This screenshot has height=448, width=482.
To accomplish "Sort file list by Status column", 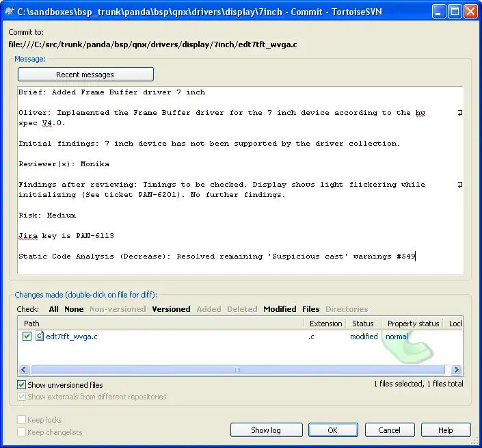I will click(364, 324).
